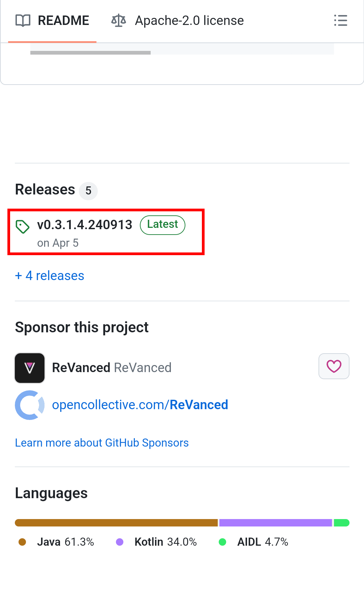Open the opencollective.com/ReVanced link
The width and height of the screenshot is (364, 604).
pos(140,405)
